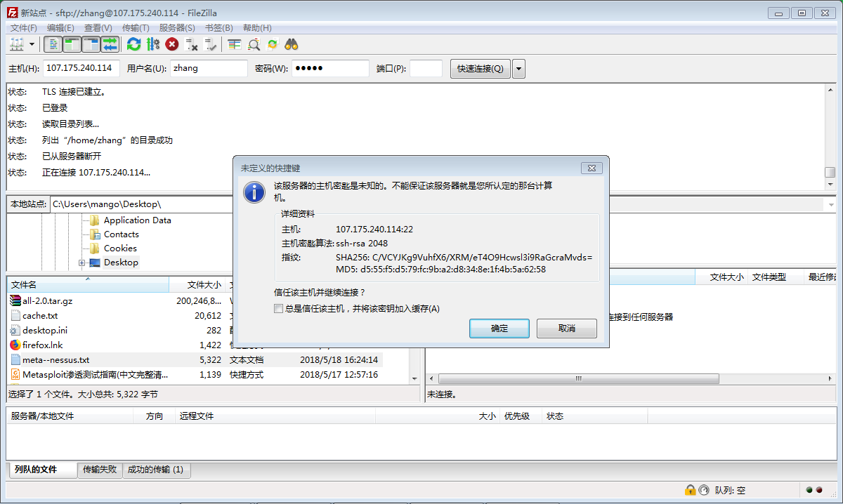Toggle the transfer queue display
The height and width of the screenshot is (504, 843).
click(110, 44)
